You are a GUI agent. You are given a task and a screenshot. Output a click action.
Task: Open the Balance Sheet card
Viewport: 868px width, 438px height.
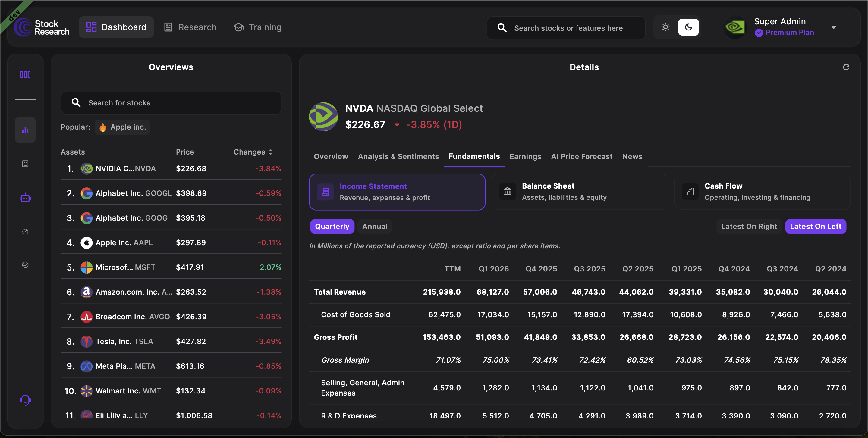[580, 192]
